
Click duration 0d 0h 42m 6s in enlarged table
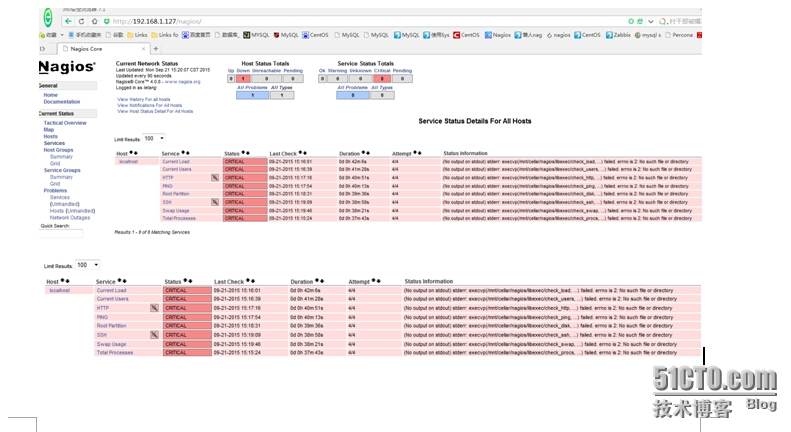pos(305,291)
